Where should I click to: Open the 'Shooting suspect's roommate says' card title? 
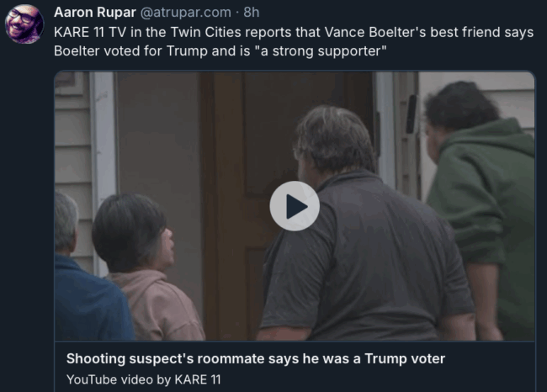click(x=256, y=358)
